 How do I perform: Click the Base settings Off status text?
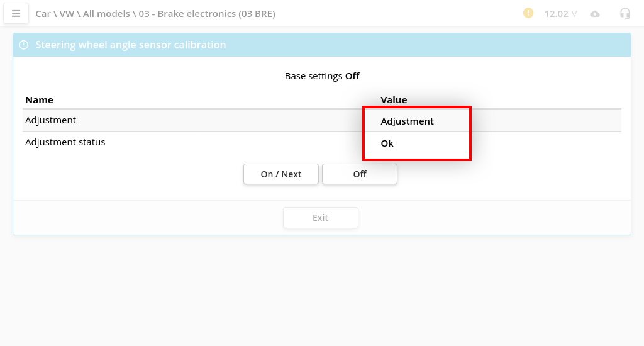[322, 76]
